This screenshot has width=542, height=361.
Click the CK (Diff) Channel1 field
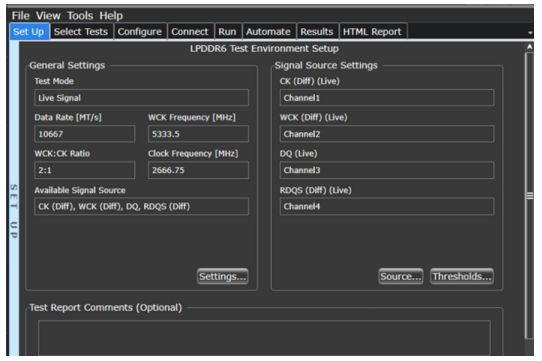coord(387,98)
